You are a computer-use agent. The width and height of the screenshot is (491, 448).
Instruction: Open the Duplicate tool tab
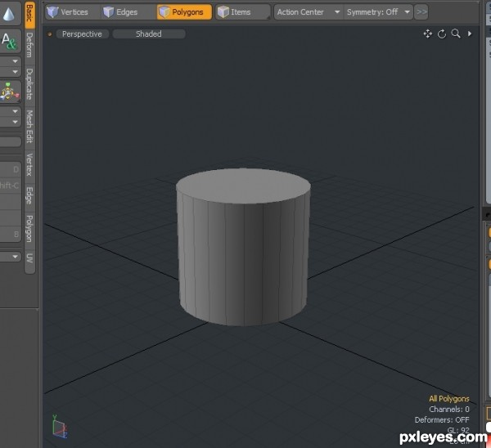click(29, 84)
